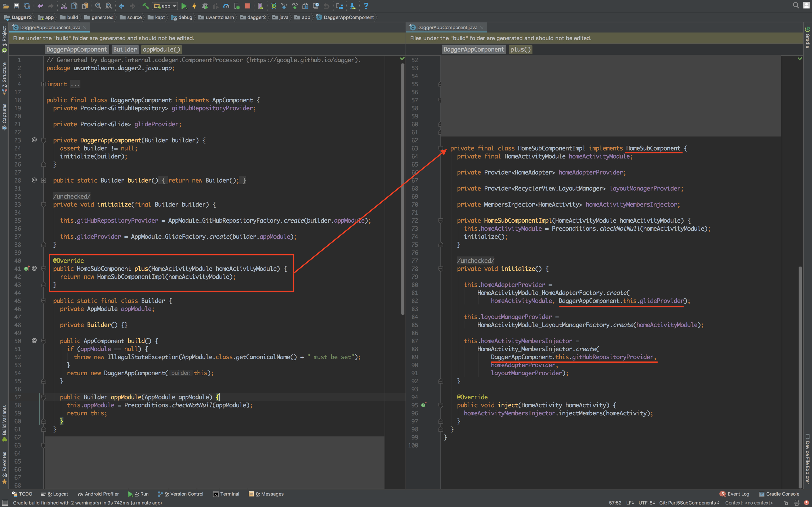Expand the folded builder() method on line 28
The height and width of the screenshot is (507, 812).
point(44,180)
